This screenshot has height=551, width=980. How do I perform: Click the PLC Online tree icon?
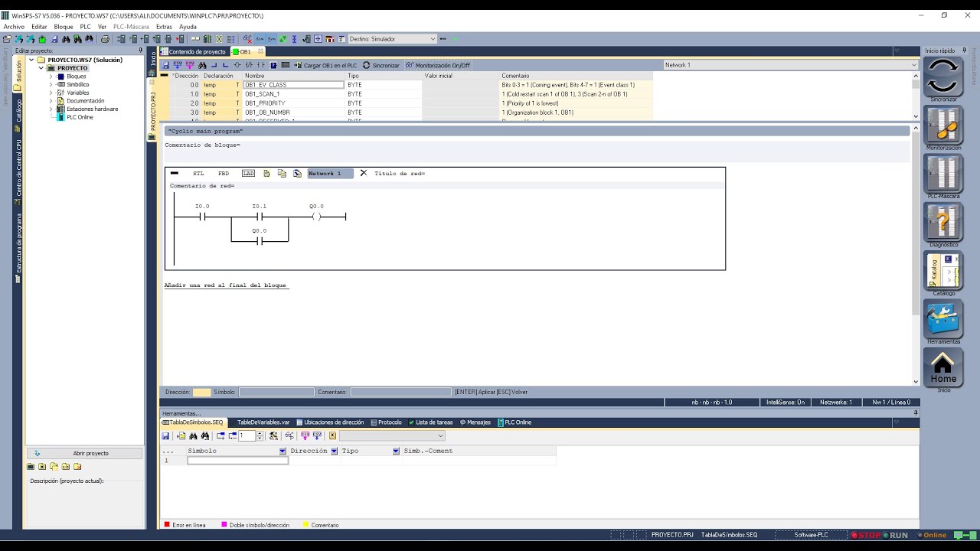click(61, 117)
